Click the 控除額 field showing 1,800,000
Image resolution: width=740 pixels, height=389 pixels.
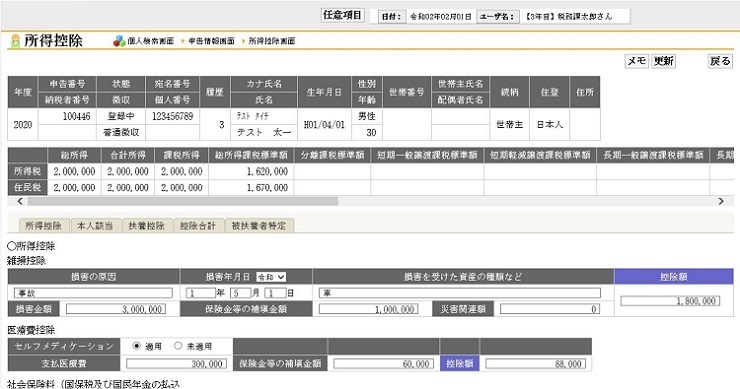tap(670, 301)
